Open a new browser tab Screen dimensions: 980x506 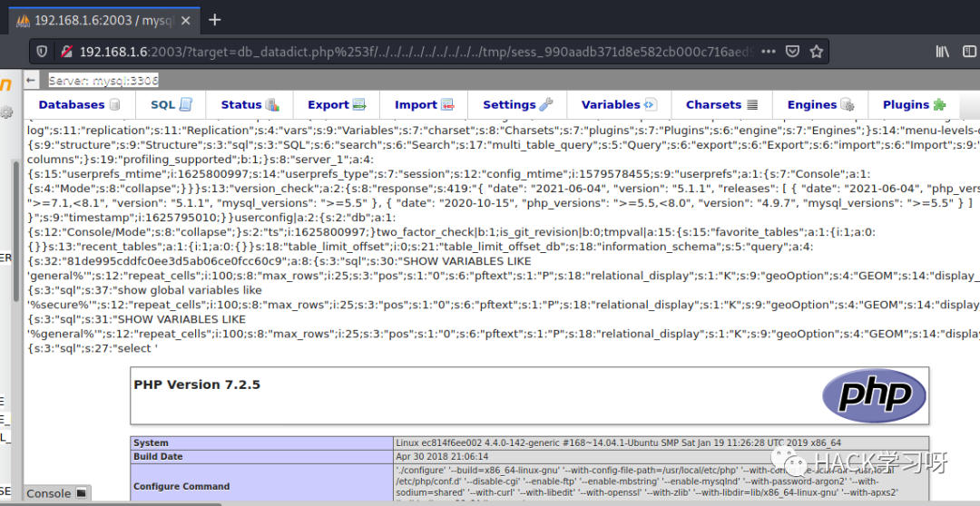pos(214,20)
